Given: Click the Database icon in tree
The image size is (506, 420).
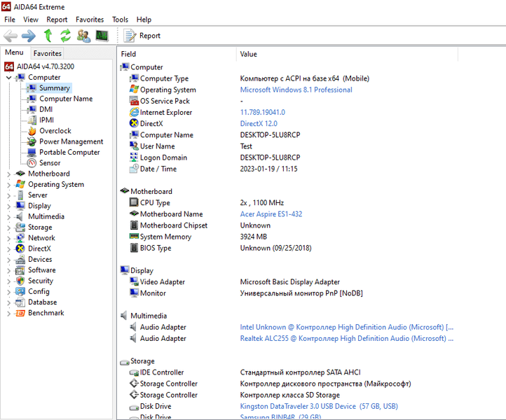Looking at the screenshot, I should (x=20, y=302).
